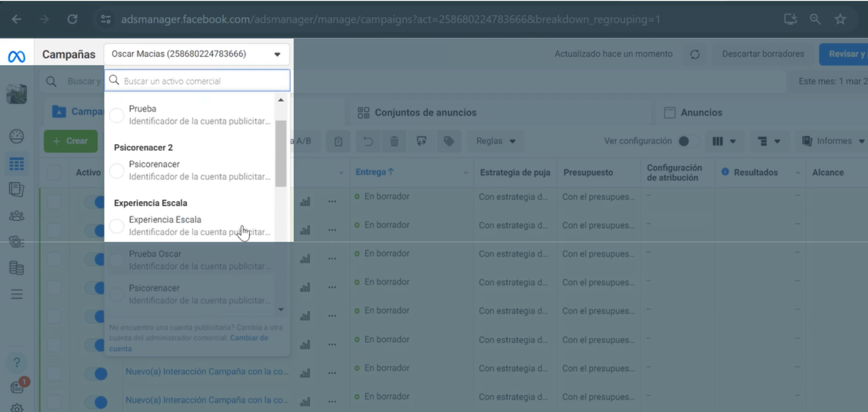Open the account overview gauge icon
The width and height of the screenshot is (868, 412).
pyautogui.click(x=17, y=136)
